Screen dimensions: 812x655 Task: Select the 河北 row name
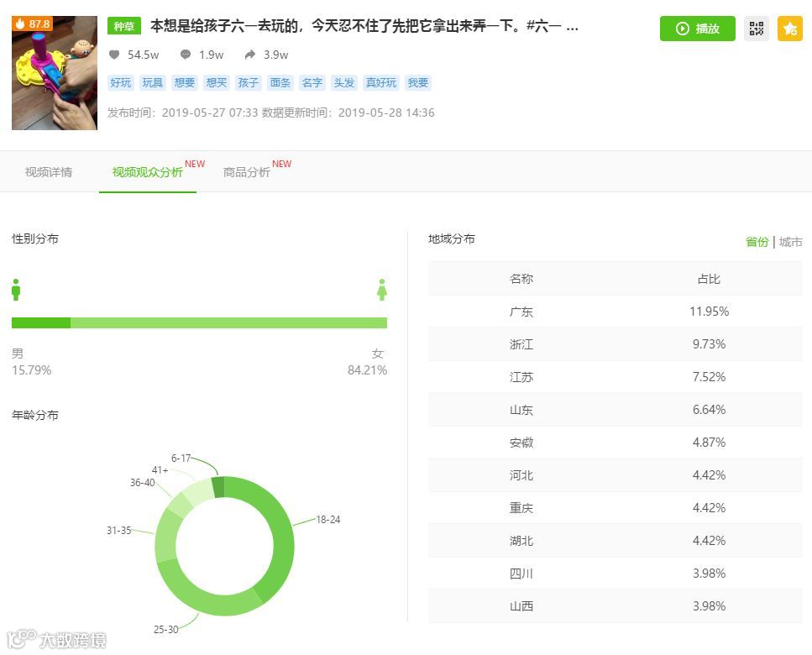(x=521, y=475)
